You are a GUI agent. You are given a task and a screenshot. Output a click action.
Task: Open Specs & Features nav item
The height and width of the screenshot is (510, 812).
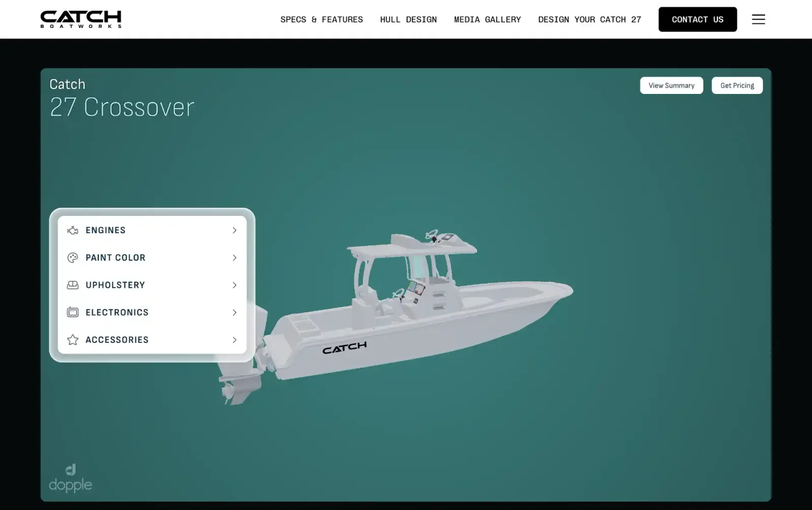322,19
